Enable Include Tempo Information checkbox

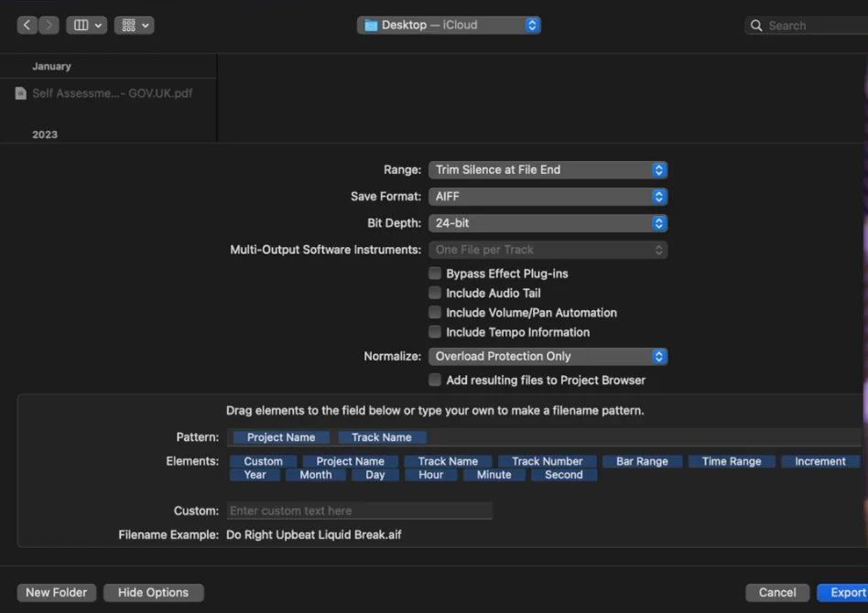pyautogui.click(x=435, y=331)
